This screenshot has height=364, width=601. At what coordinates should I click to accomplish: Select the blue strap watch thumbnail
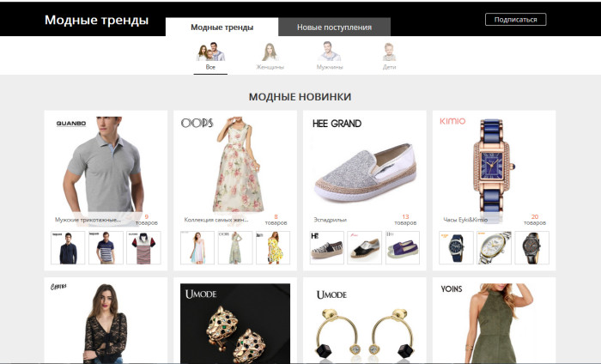coord(456,247)
